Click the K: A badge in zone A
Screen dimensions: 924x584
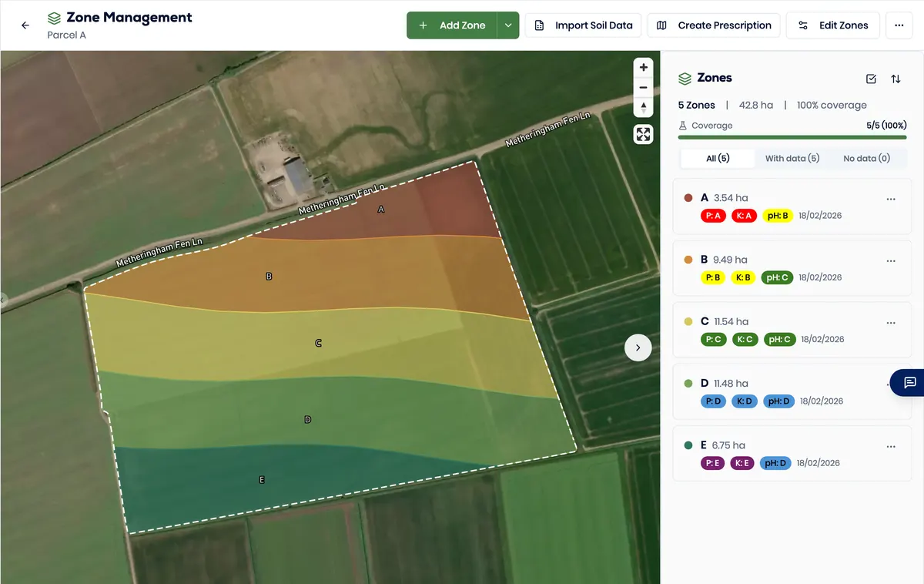click(744, 216)
